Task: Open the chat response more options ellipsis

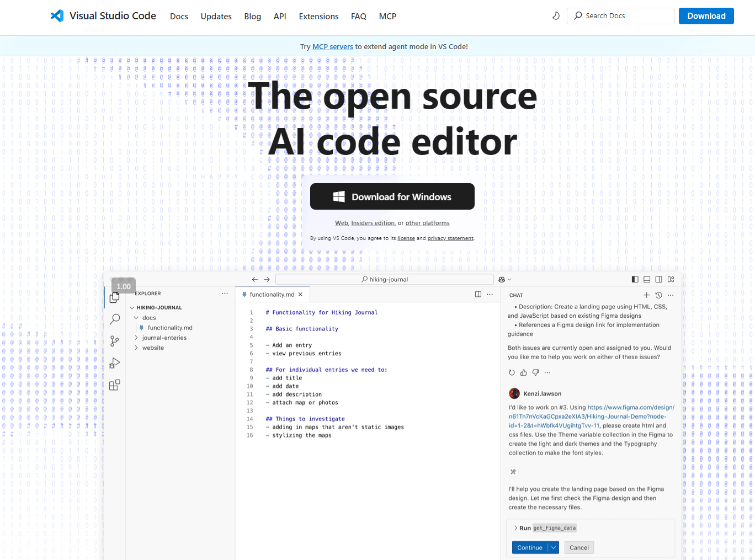Action: 547,372
